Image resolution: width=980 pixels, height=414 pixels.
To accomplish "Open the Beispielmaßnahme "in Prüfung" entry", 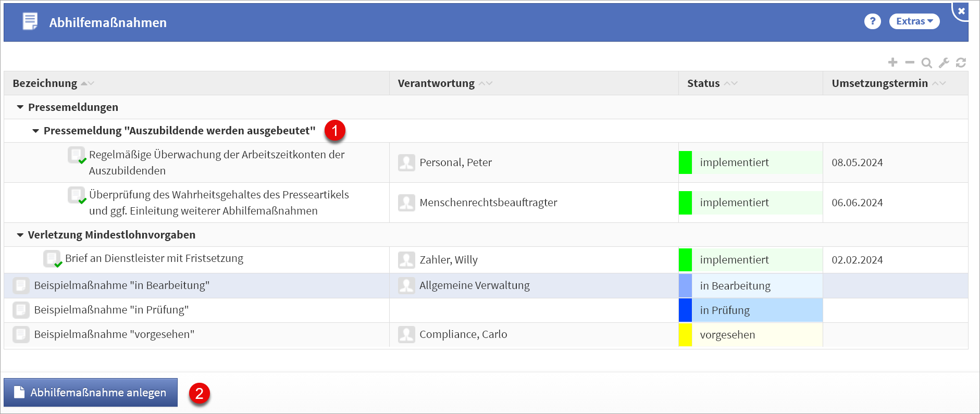I will (x=111, y=310).
